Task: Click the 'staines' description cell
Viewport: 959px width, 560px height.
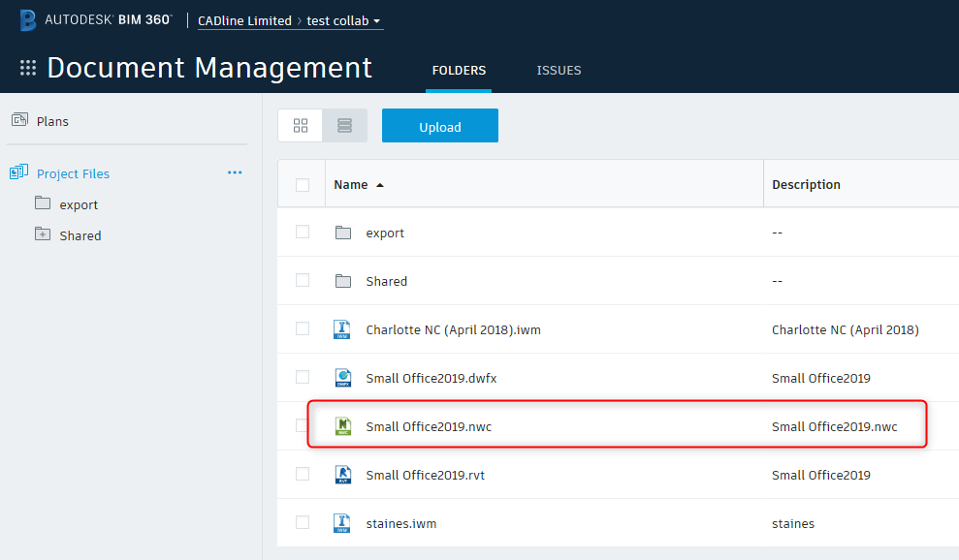Action: pyautogui.click(x=793, y=523)
